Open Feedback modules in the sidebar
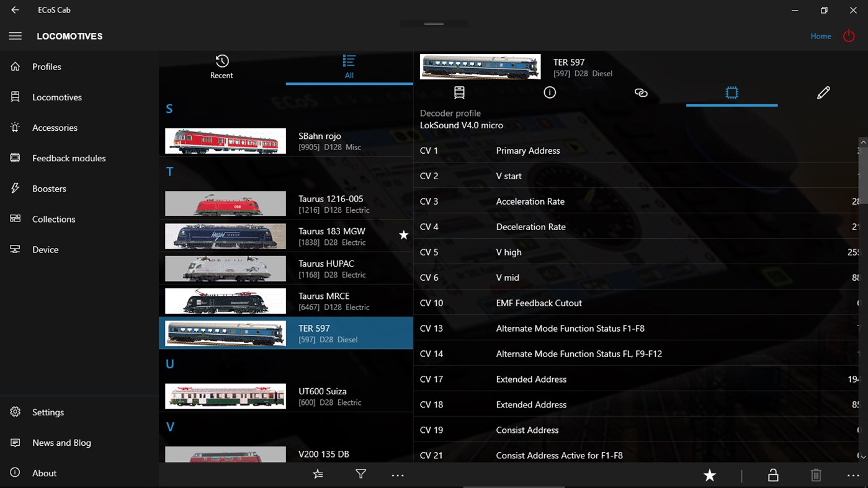This screenshot has width=868, height=488. (x=79, y=157)
